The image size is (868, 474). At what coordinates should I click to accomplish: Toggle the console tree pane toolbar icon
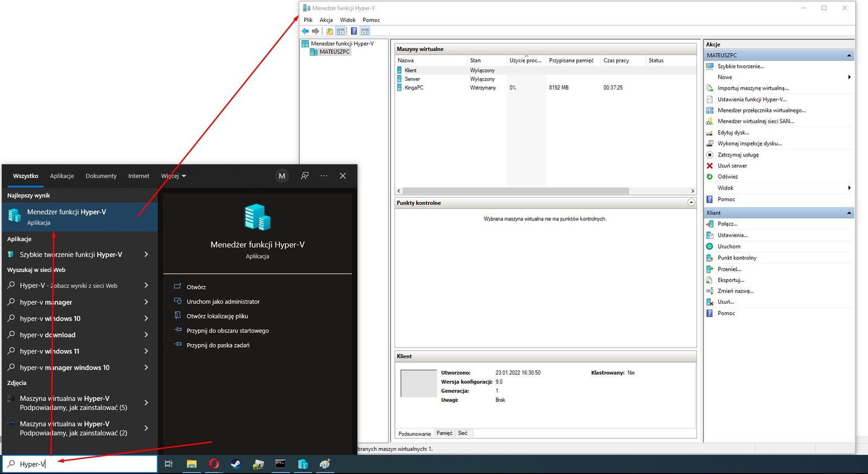click(341, 31)
